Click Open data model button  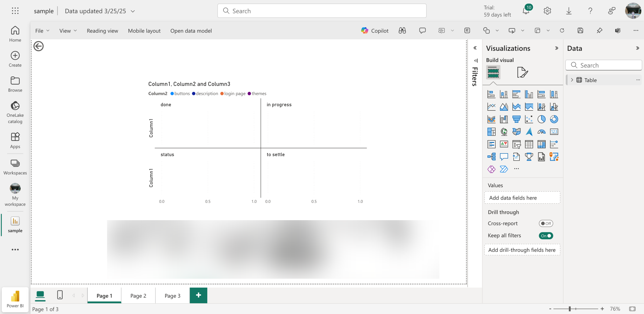tap(191, 31)
